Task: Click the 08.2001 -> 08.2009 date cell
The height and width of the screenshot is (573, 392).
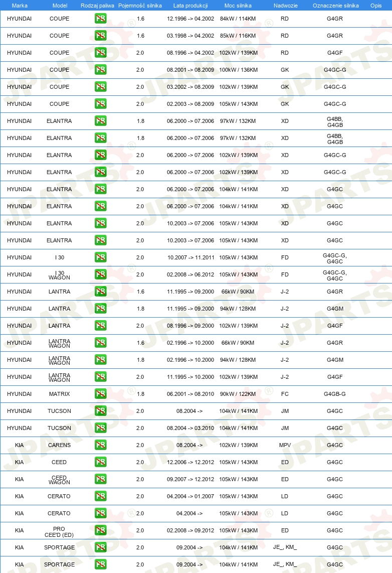Action: coord(190,70)
